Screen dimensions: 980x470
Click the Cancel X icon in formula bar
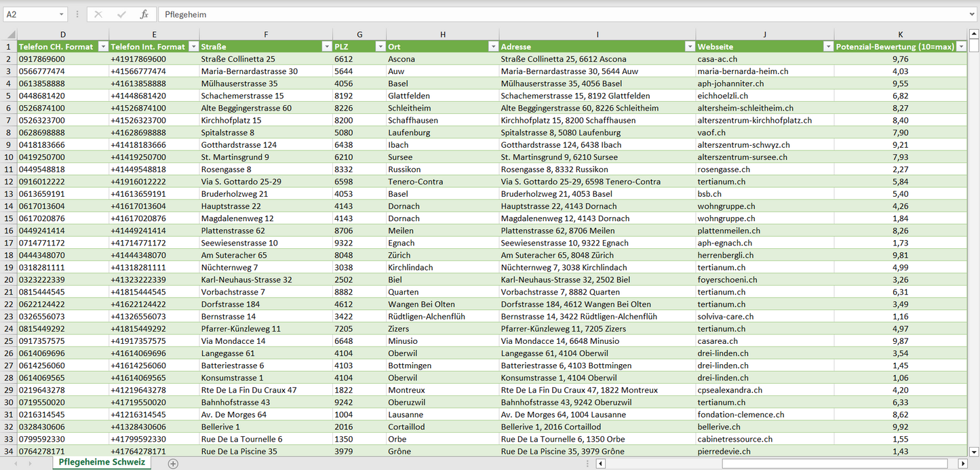(98, 14)
